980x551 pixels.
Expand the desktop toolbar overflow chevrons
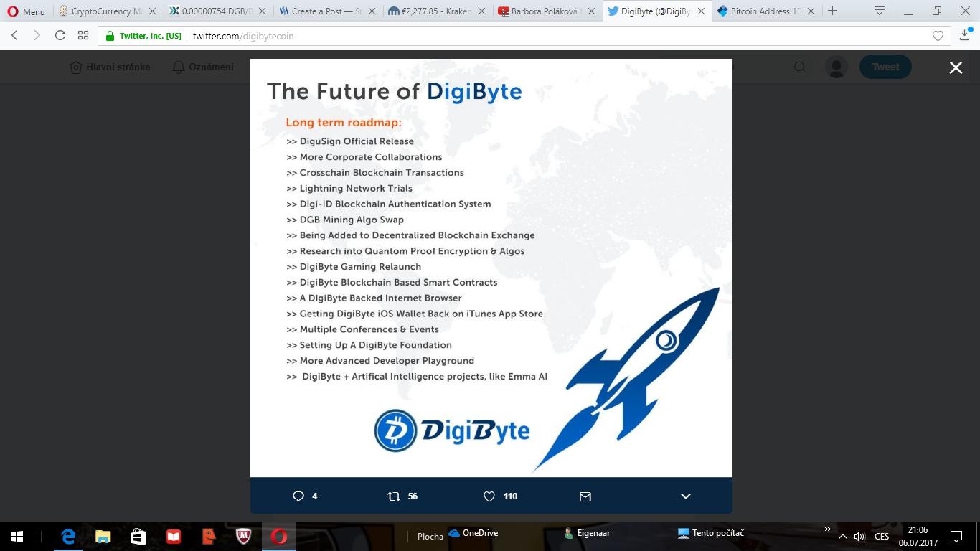(x=827, y=529)
